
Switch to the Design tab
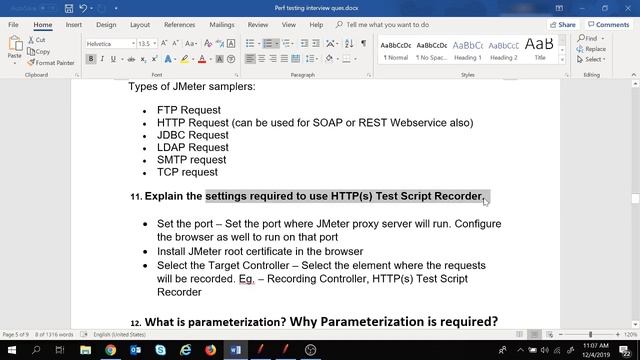106,24
